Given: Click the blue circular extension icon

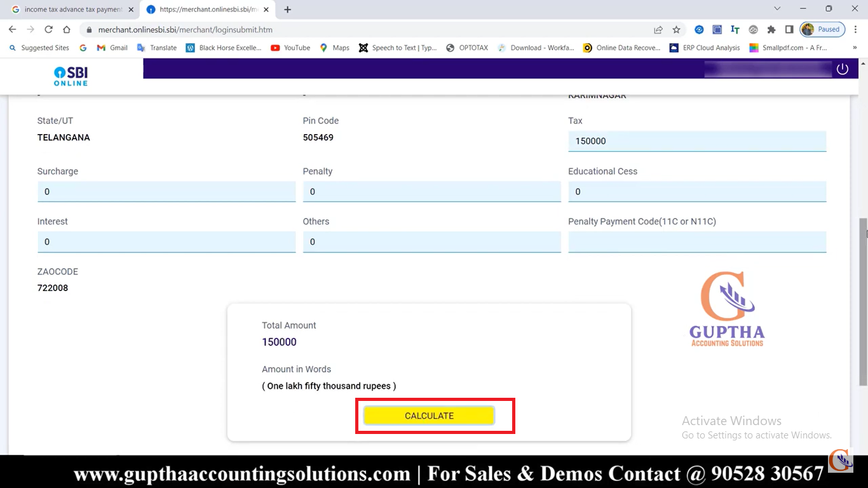Looking at the screenshot, I should [699, 29].
